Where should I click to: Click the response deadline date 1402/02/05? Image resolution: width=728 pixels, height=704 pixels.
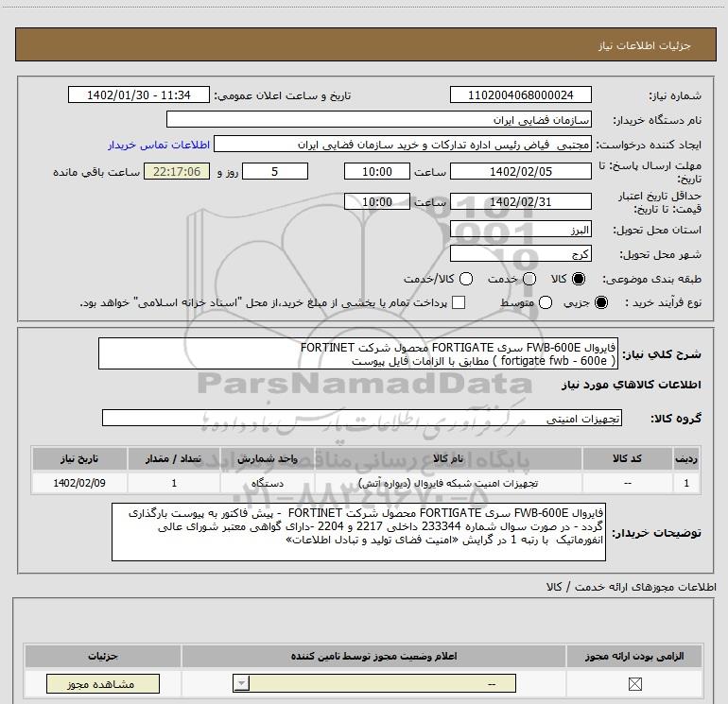[x=520, y=172]
